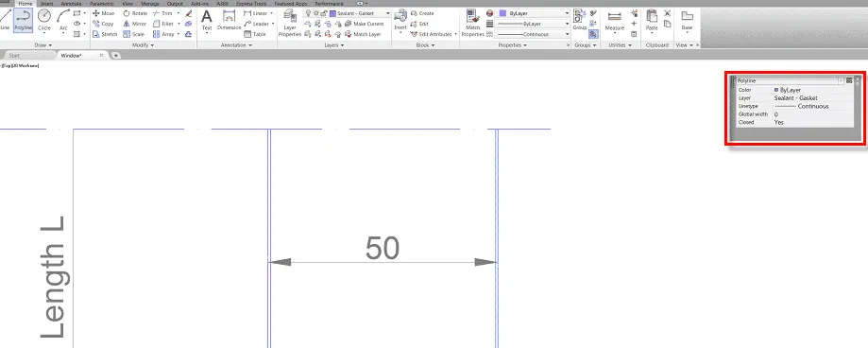Click the Copy Clip icon in Clipboard
The height and width of the screenshot is (348, 868).
(667, 24)
